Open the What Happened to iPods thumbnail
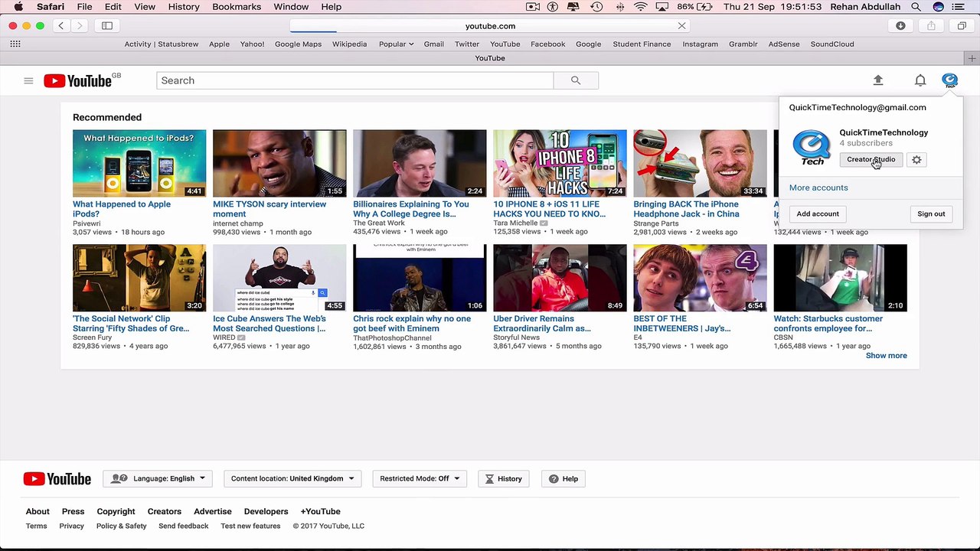 tap(139, 163)
